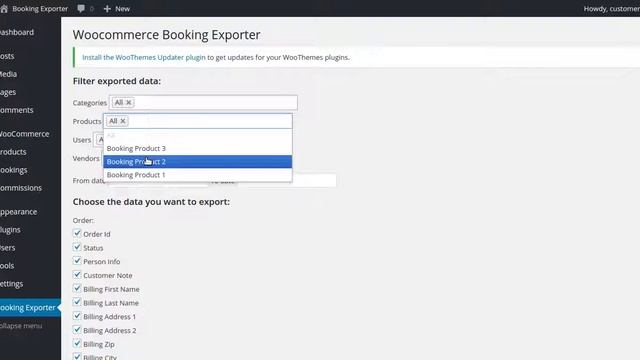Uncheck the Person Info checkbox

coord(77,260)
